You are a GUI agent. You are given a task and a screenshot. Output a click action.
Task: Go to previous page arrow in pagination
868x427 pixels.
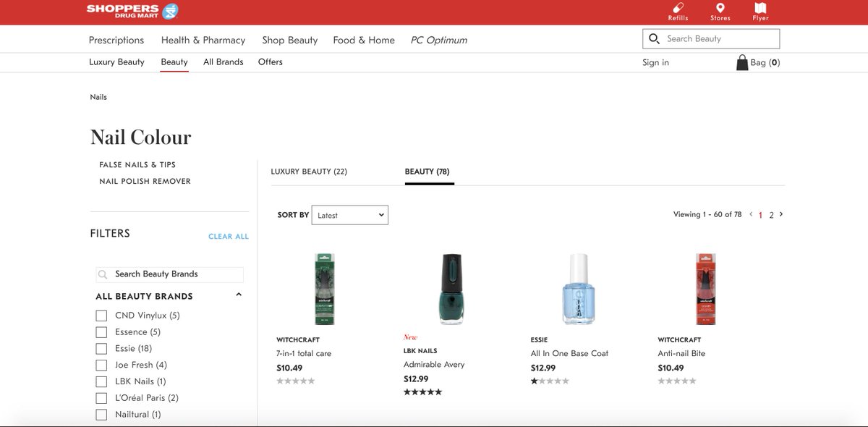pos(751,214)
